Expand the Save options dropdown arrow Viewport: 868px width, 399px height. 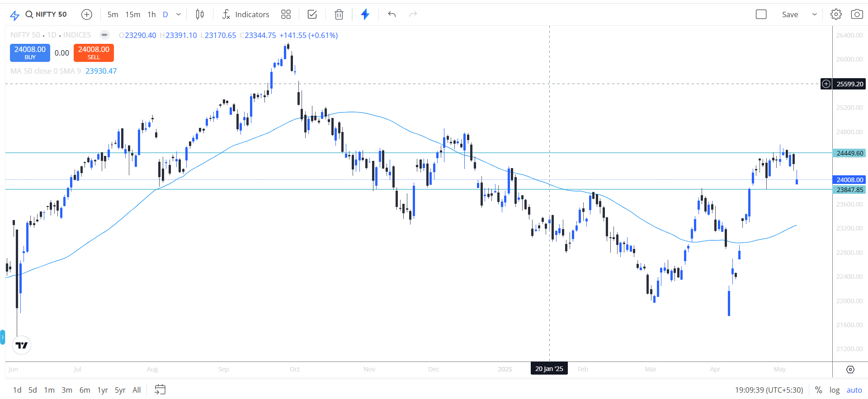point(815,14)
